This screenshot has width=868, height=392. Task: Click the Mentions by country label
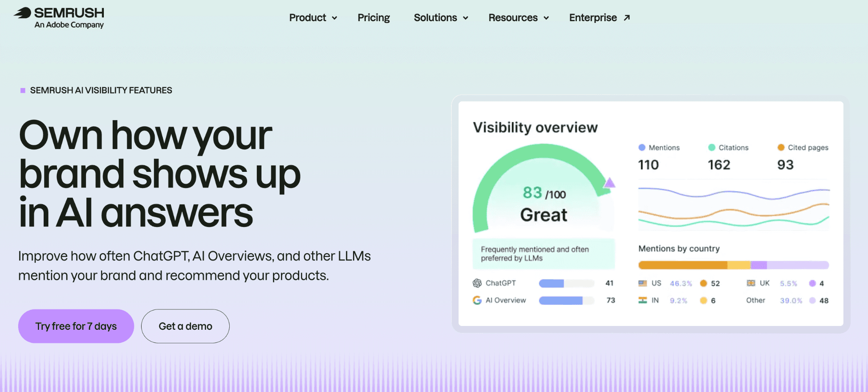pos(679,248)
